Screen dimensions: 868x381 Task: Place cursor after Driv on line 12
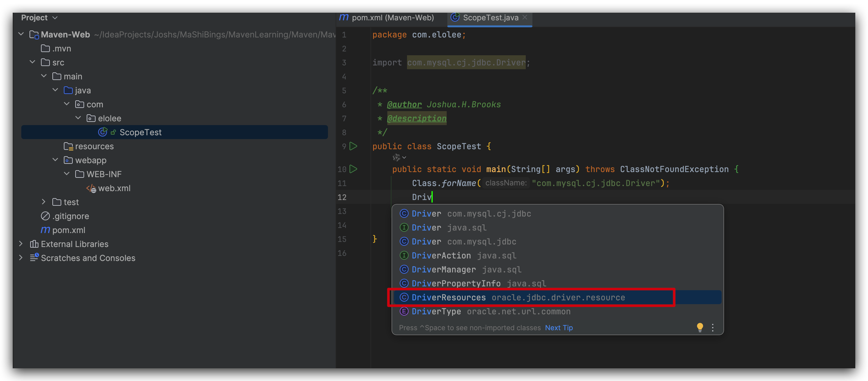(432, 197)
